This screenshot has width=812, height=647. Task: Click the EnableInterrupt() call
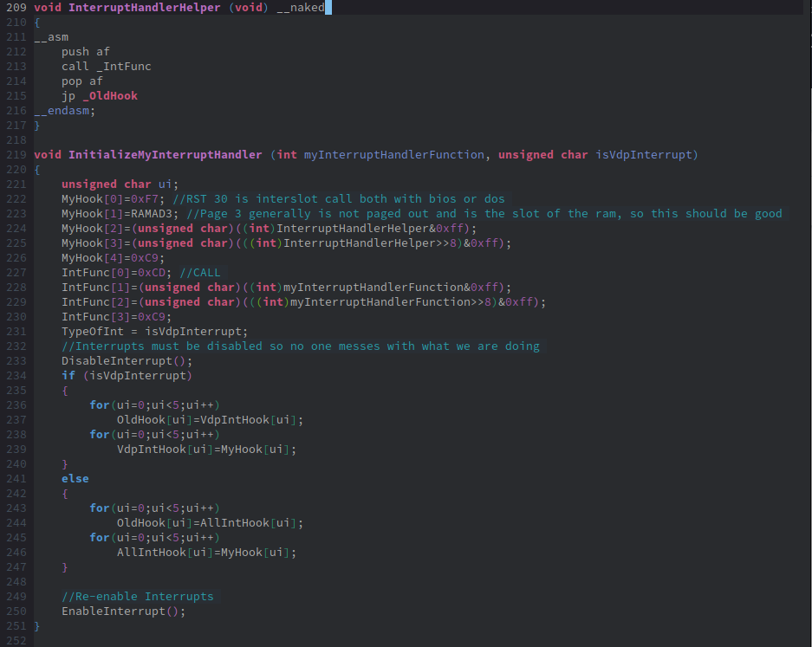pos(123,611)
